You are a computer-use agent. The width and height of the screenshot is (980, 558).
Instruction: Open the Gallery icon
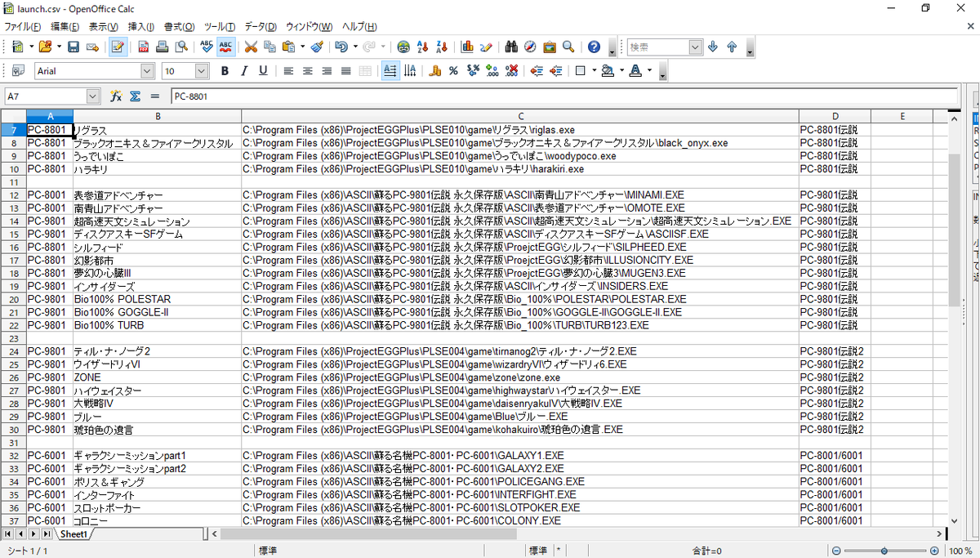[x=549, y=47]
